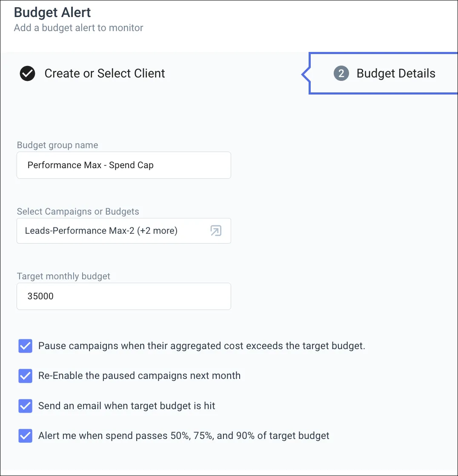
Task: Click the Budget group name input field
Action: pos(123,165)
